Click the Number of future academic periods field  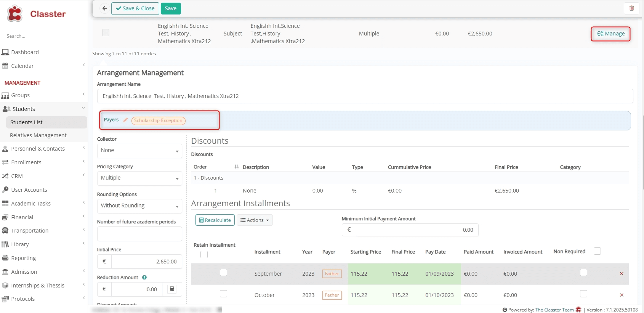tap(139, 234)
